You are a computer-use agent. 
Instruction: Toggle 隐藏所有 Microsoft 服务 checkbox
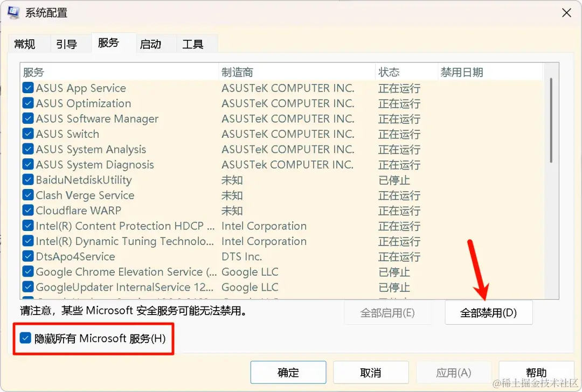point(24,339)
